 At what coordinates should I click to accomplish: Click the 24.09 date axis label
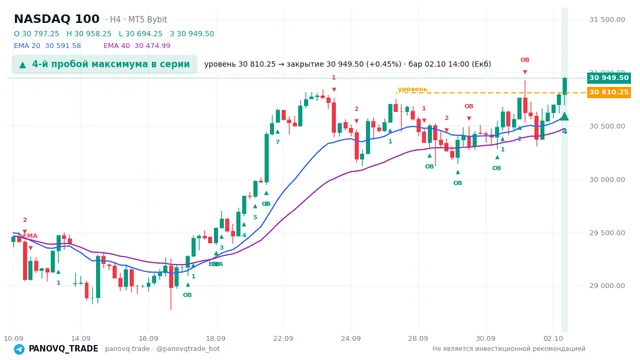click(351, 338)
